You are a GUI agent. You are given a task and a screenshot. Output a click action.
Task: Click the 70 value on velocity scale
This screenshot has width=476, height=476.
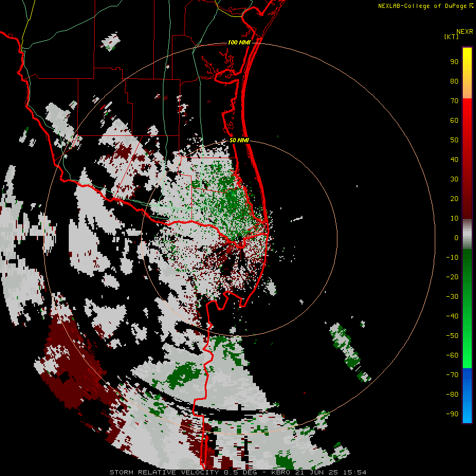pos(454,101)
